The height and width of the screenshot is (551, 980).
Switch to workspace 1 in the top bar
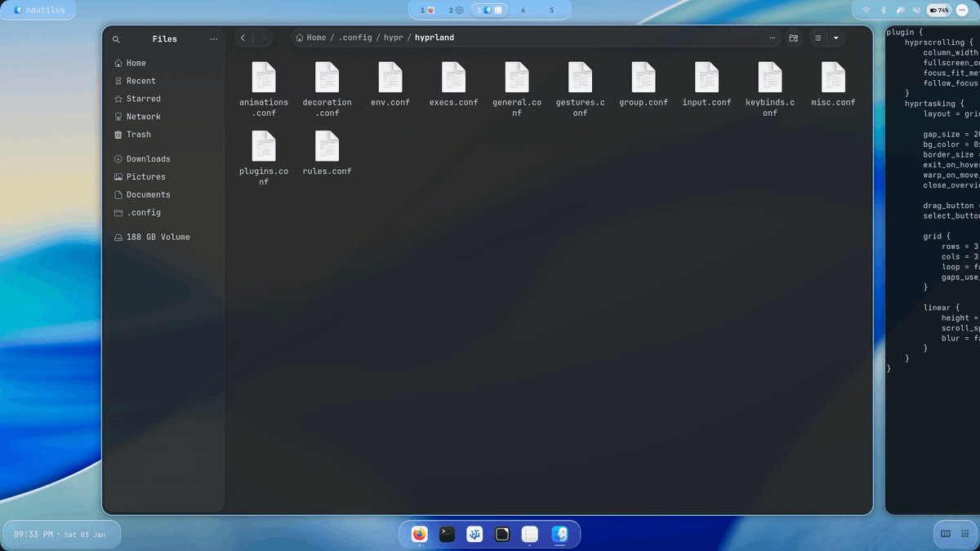point(427,11)
